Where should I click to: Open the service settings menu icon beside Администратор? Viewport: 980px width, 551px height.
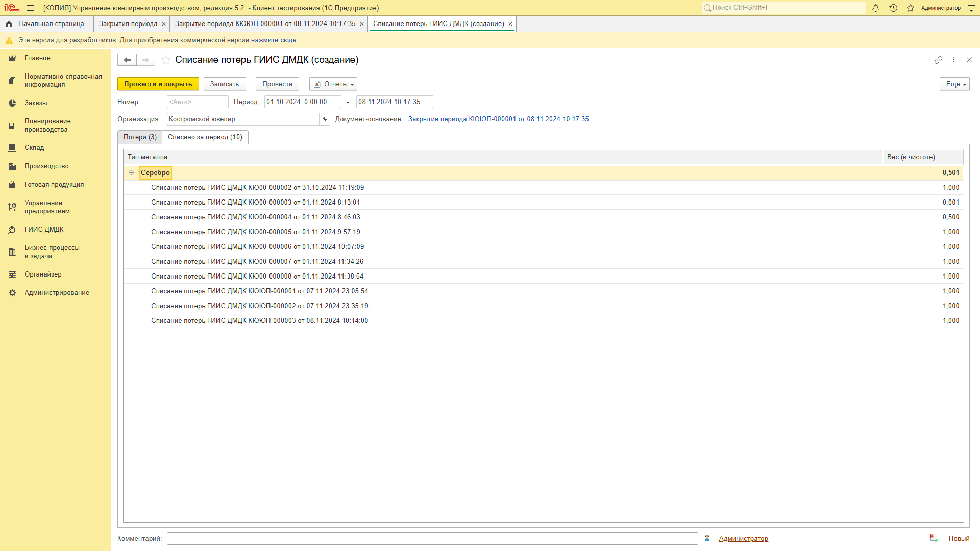point(971,8)
